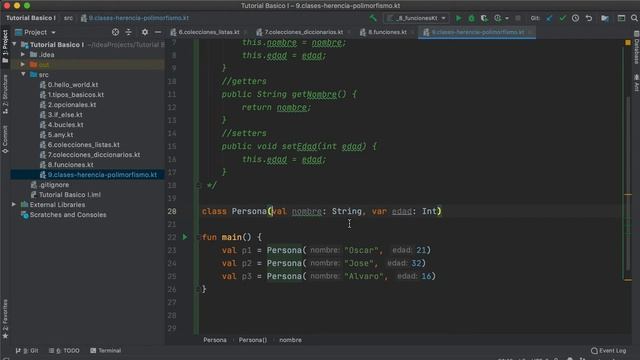The image size is (640, 360).
Task: Open Project Structure from the toolbar
Action: [605, 18]
